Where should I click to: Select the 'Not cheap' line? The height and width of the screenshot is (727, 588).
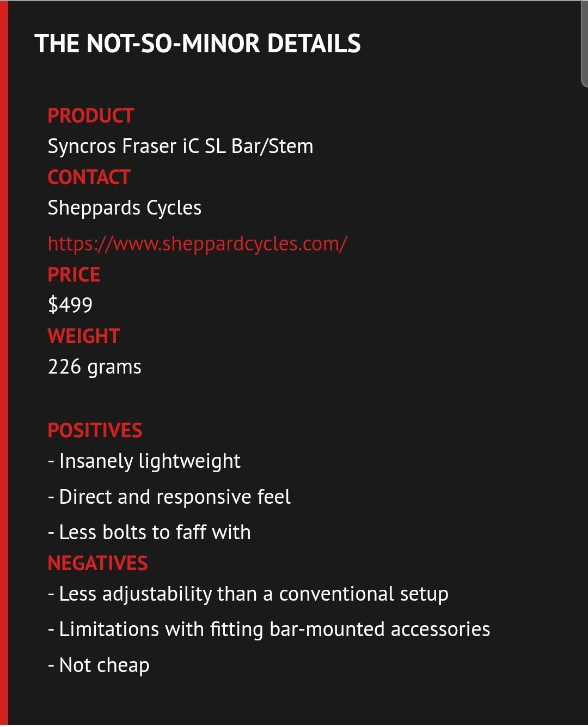99,665
